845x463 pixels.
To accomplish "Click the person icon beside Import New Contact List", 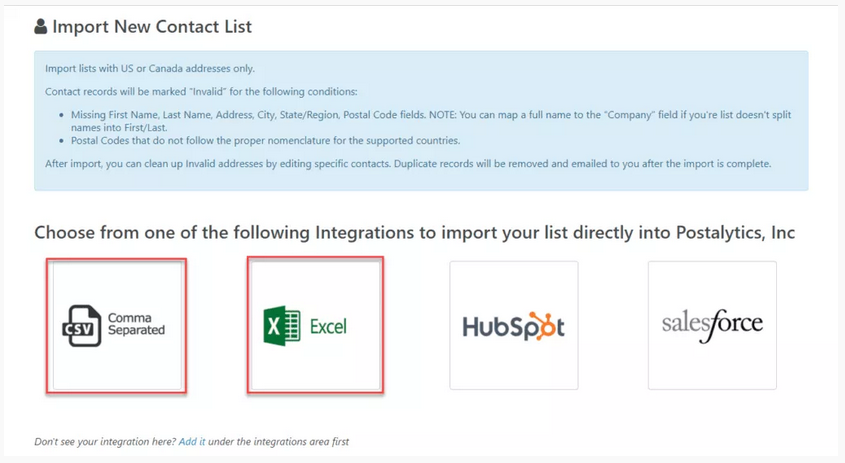I will point(40,26).
